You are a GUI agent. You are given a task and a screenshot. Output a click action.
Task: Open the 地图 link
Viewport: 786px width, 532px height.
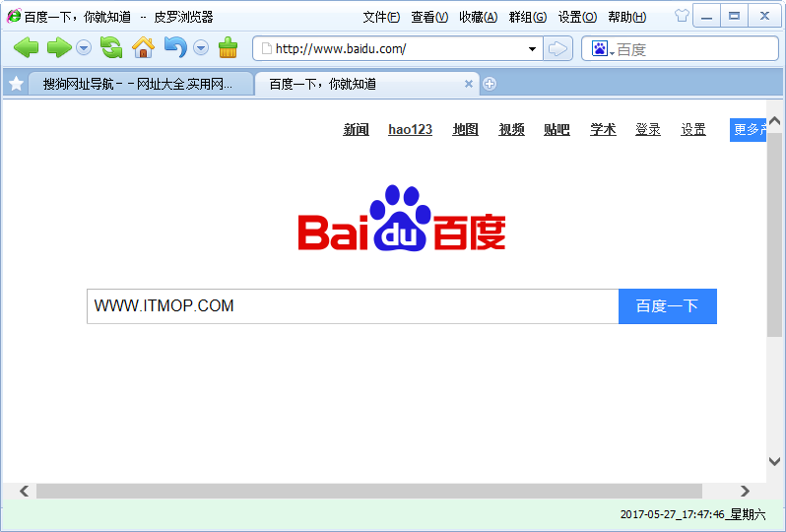tap(465, 129)
